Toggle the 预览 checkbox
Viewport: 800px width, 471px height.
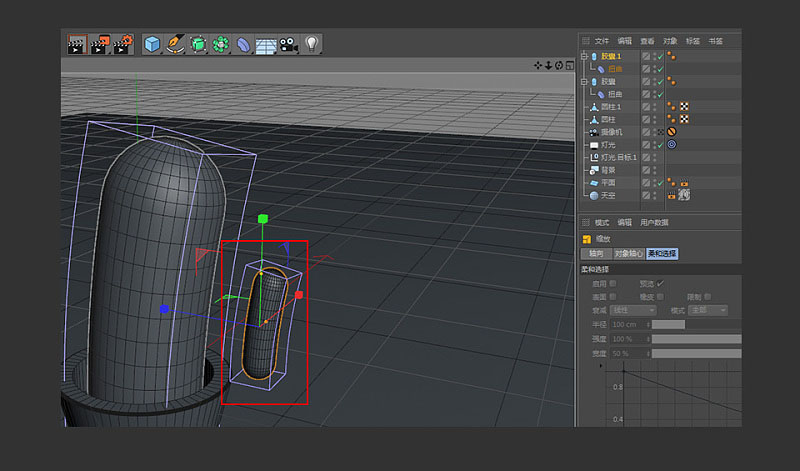(x=660, y=284)
